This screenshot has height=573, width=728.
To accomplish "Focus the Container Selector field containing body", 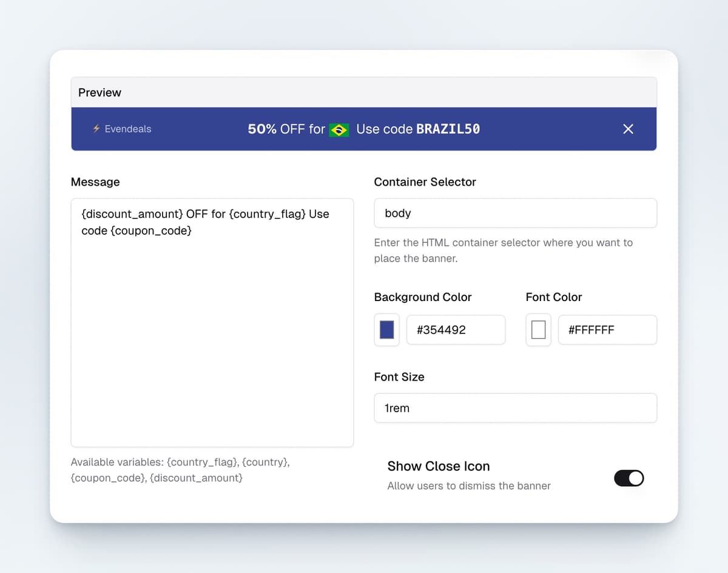I will (515, 213).
